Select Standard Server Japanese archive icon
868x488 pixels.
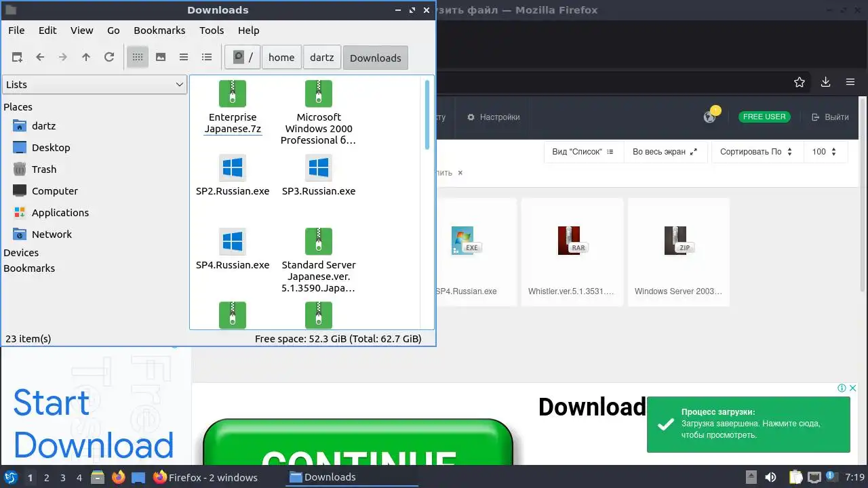tap(319, 241)
